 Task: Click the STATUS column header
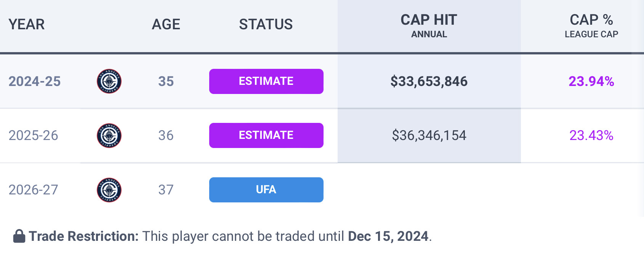266,24
